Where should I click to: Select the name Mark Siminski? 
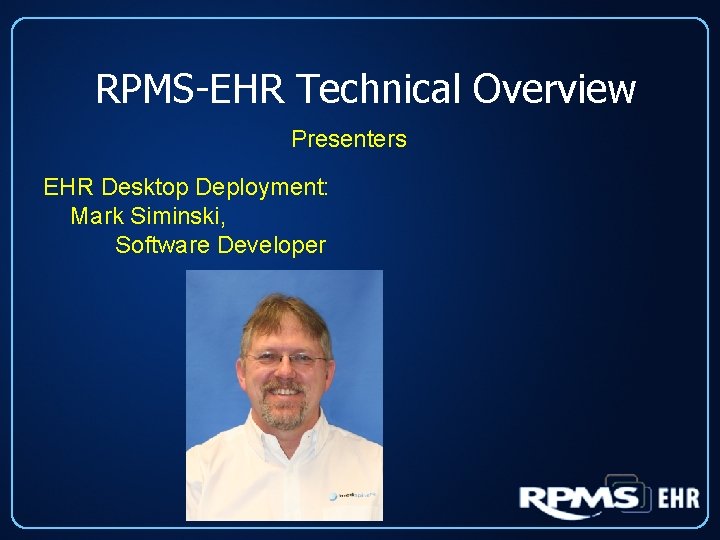pos(148,216)
